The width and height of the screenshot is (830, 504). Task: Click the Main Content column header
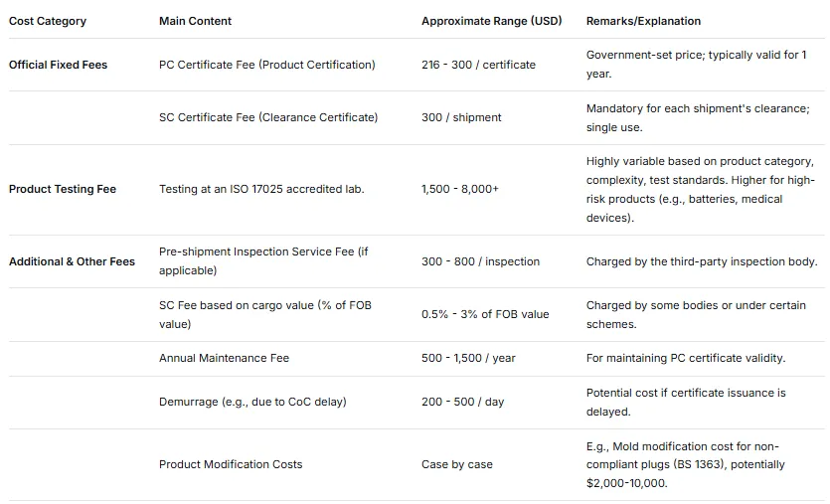point(195,21)
